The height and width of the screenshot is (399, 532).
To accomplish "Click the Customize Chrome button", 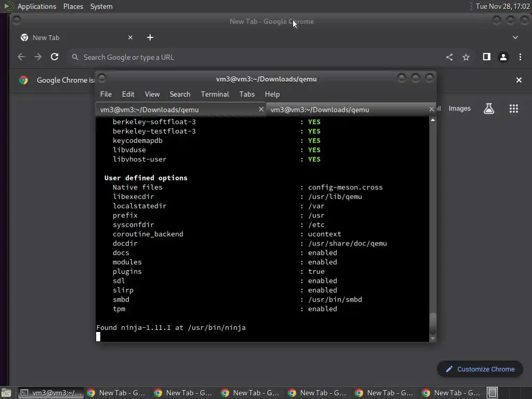I will [x=480, y=369].
